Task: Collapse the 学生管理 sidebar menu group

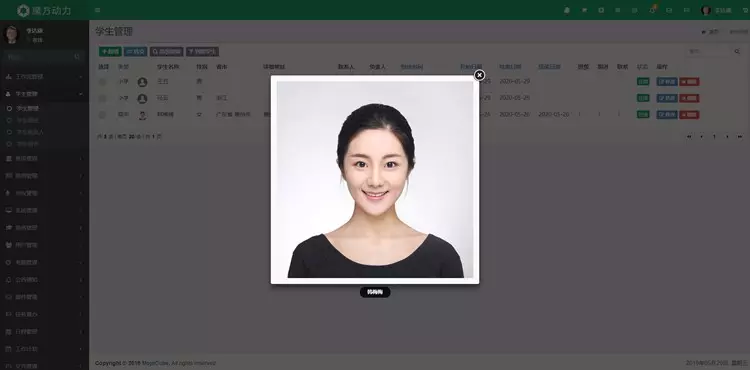Action: [44, 94]
